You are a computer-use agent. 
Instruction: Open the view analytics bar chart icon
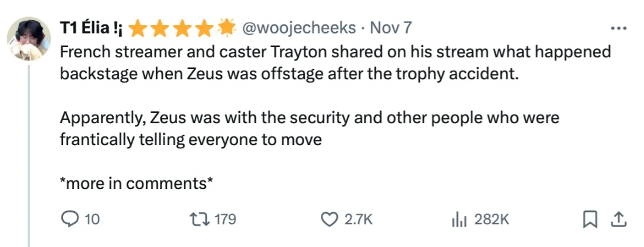459,220
